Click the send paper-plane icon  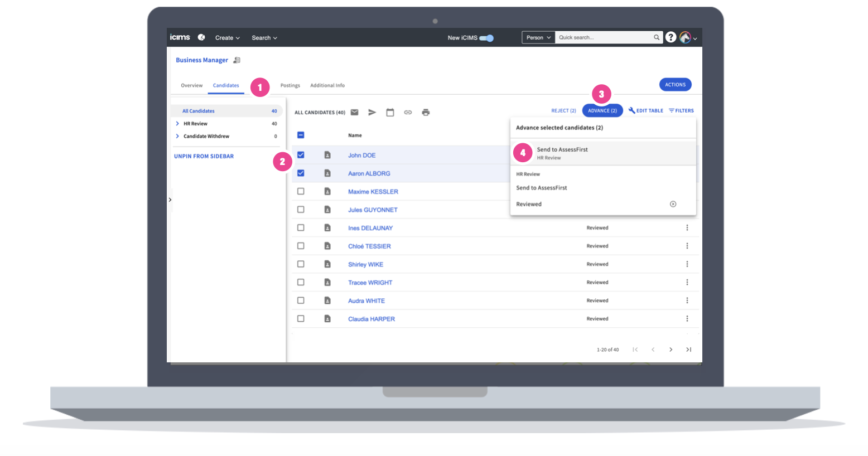tap(372, 113)
